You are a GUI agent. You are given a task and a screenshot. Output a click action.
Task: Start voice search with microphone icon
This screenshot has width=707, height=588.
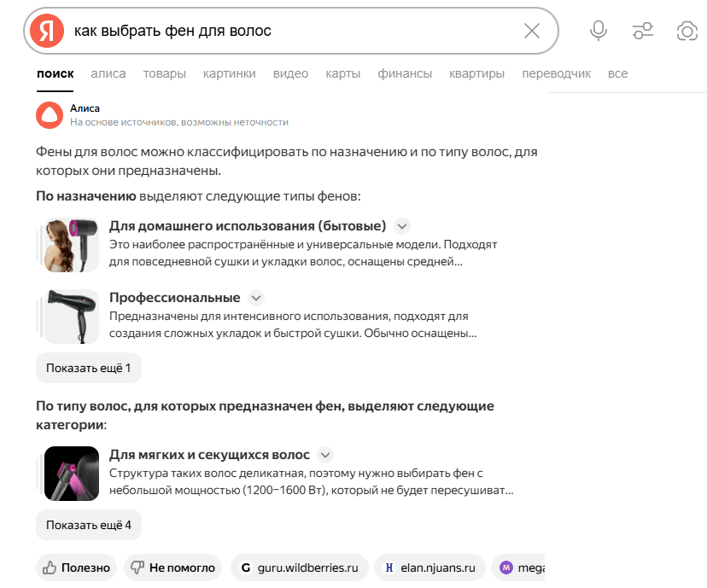599,31
